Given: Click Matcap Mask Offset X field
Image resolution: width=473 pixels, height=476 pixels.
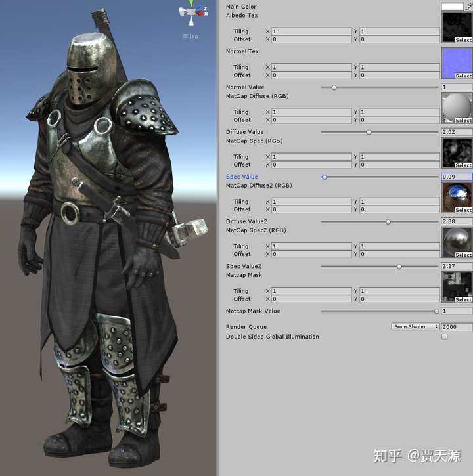Looking at the screenshot, I should 311,299.
